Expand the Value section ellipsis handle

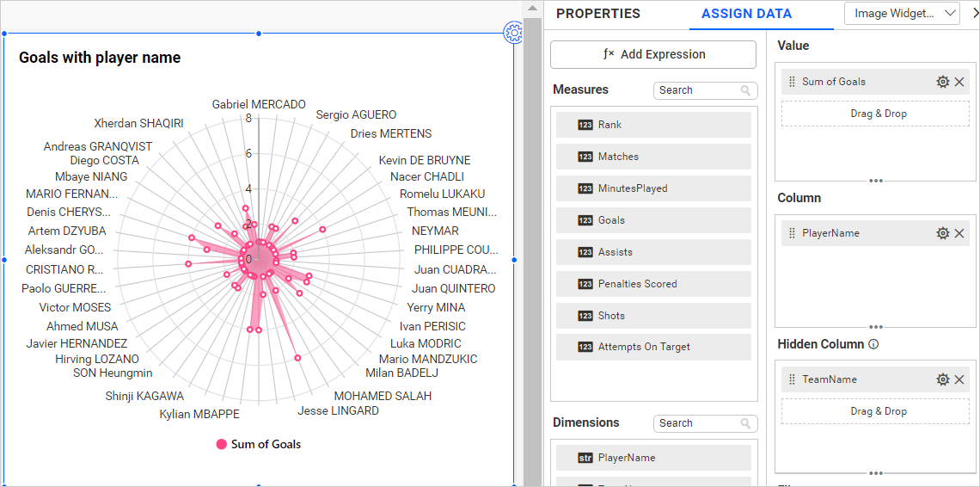pyautogui.click(x=875, y=181)
